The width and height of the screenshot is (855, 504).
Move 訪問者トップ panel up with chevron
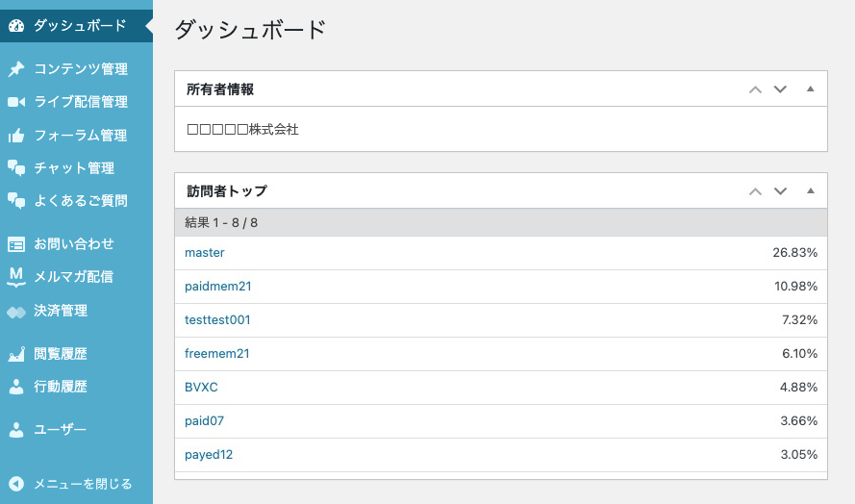point(755,190)
